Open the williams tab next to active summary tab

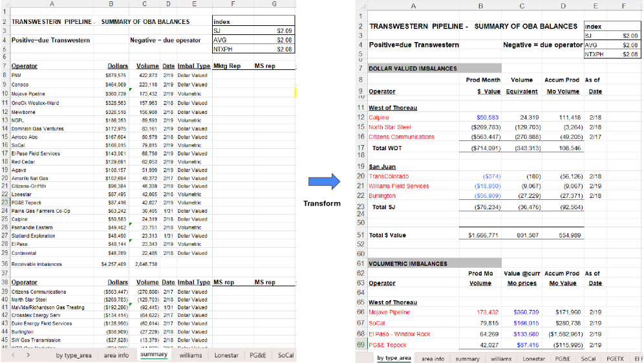coord(191,355)
